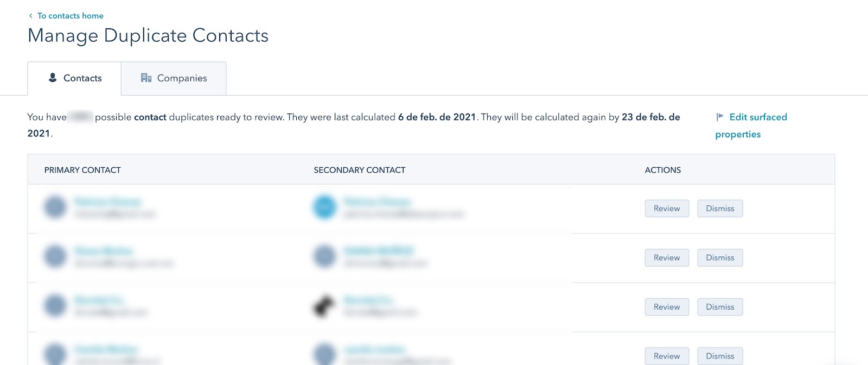
Task: Open the dark photo avatar in third row
Action: 324,306
